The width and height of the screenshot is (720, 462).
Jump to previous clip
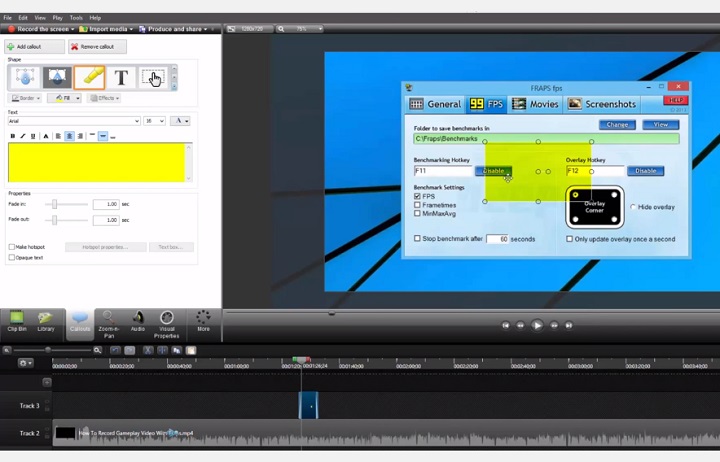tap(506, 325)
